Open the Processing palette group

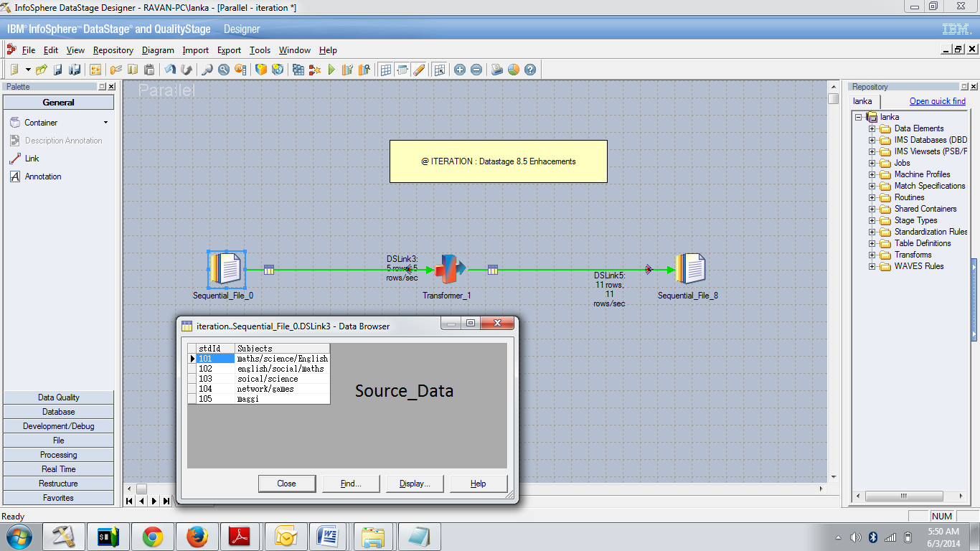pyautogui.click(x=59, y=455)
